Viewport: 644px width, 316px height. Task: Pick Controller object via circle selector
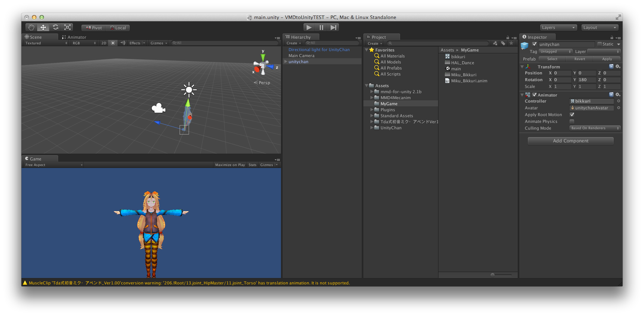click(x=618, y=101)
